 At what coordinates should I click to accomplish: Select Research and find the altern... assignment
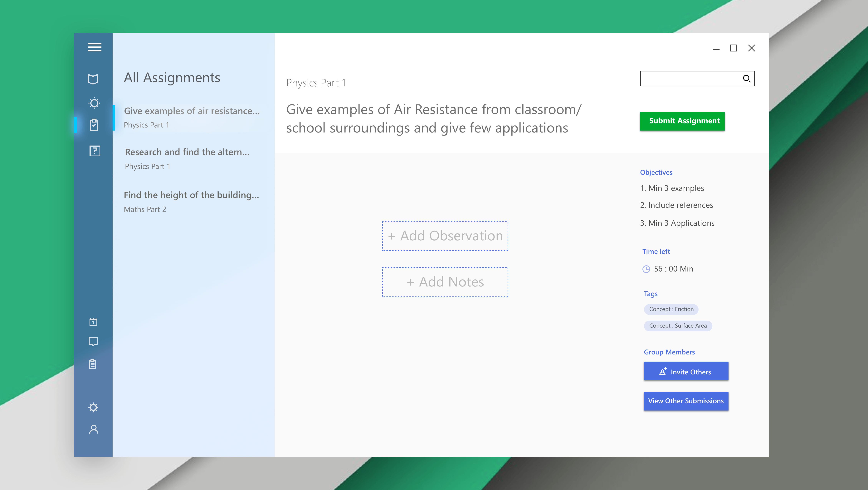(x=187, y=159)
